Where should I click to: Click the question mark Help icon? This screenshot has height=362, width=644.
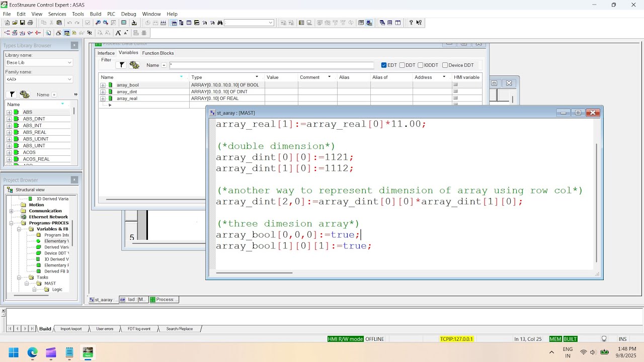point(411,23)
